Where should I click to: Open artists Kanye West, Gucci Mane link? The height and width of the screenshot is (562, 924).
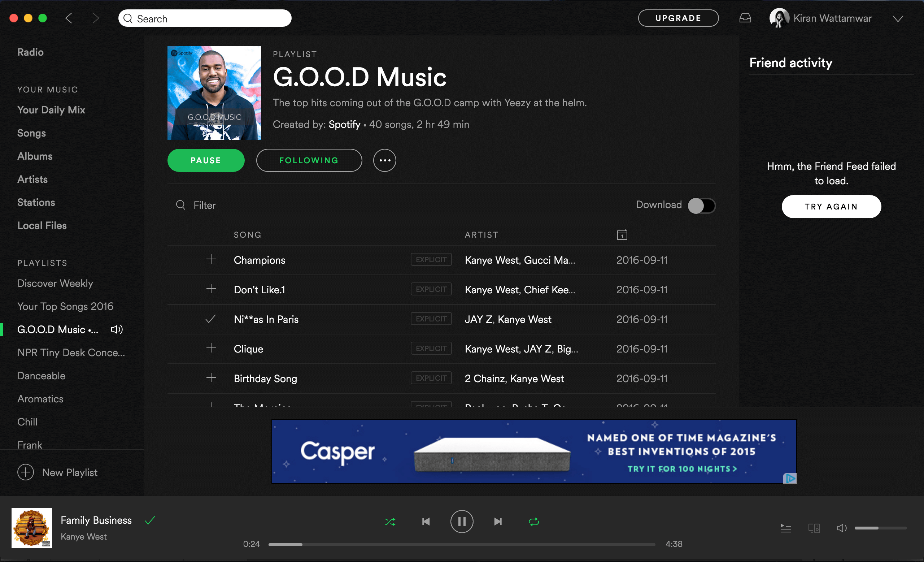click(520, 260)
